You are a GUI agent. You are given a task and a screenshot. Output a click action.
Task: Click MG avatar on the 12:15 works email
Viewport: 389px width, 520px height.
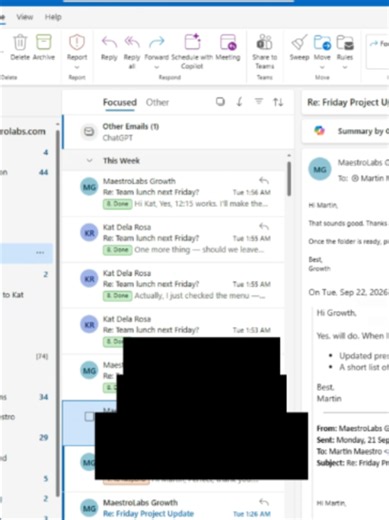pyautogui.click(x=89, y=187)
